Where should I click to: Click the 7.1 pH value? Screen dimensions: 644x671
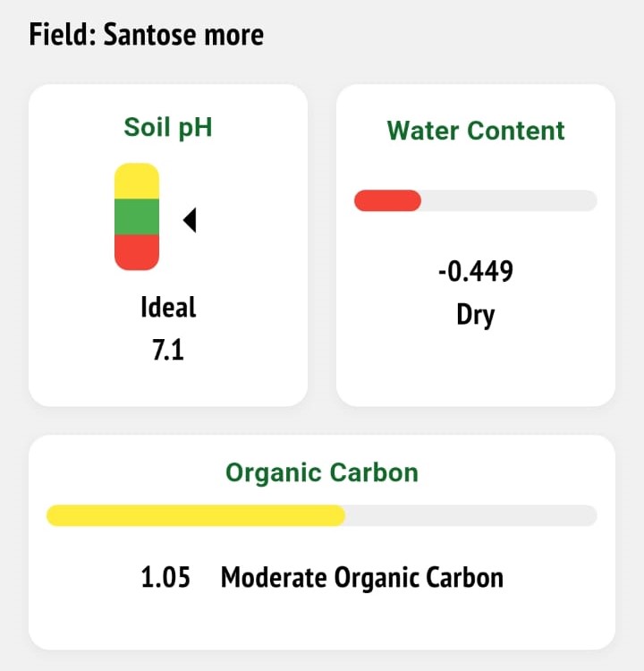pyautogui.click(x=168, y=350)
